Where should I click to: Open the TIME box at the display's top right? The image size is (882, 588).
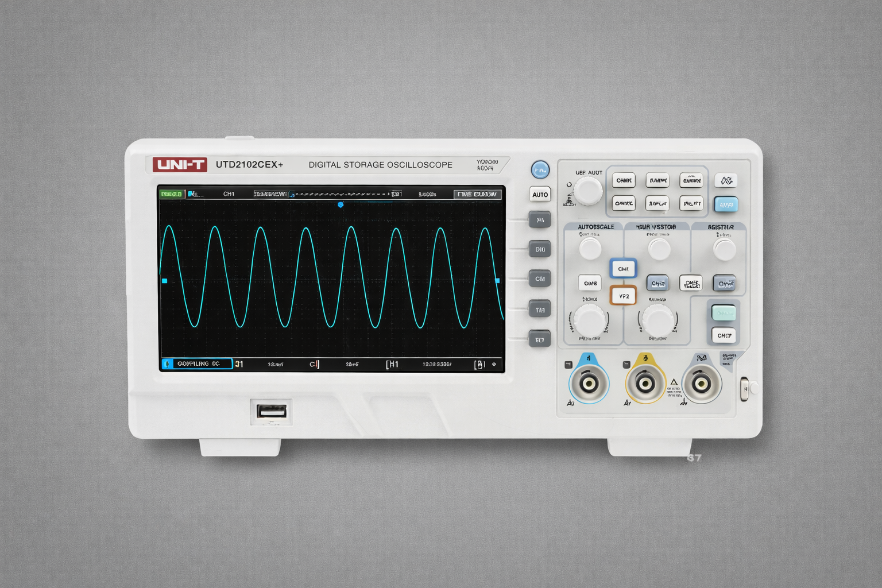477,194
